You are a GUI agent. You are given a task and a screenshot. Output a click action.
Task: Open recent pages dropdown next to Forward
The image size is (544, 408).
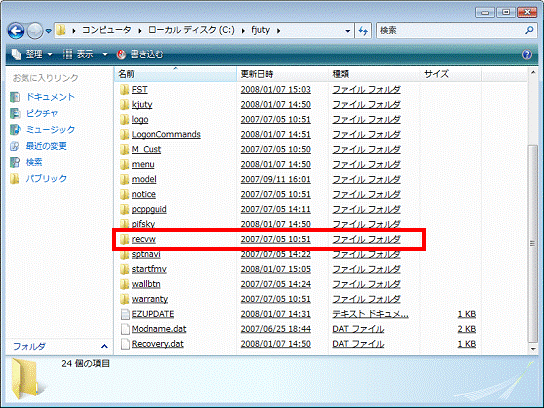(x=49, y=31)
